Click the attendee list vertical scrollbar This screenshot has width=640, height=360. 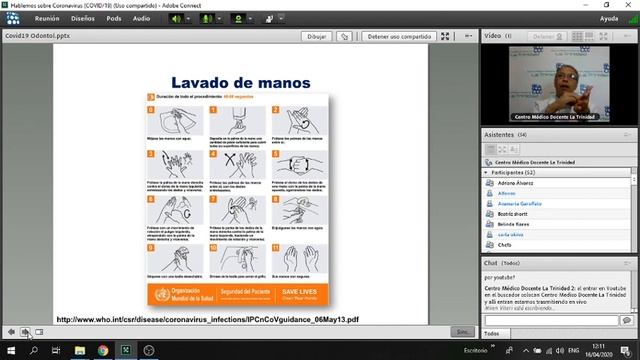pos(634,209)
